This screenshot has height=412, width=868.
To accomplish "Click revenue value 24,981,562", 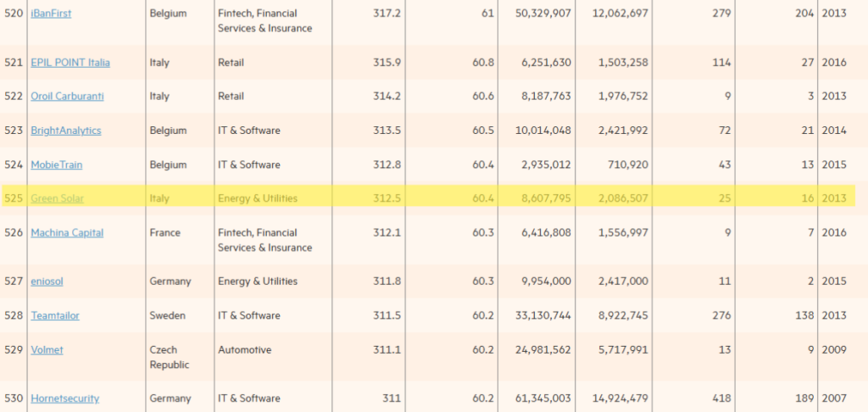I will pos(542,350).
